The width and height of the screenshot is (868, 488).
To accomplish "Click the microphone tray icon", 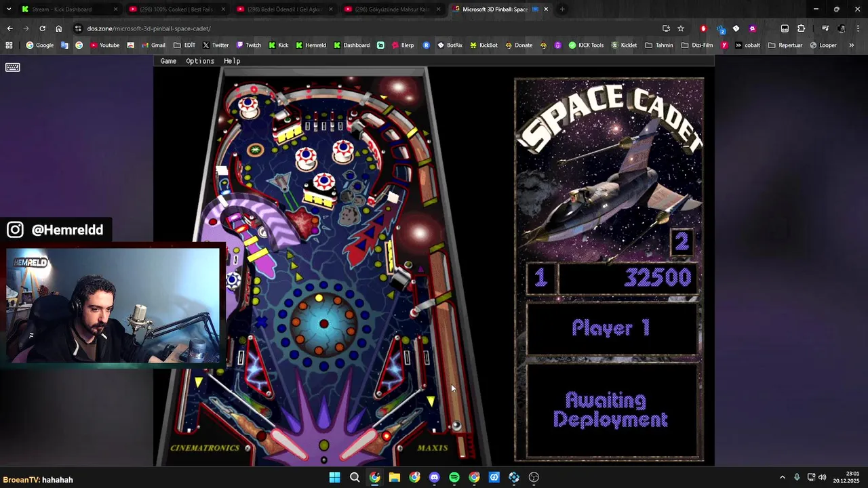I will pyautogui.click(x=797, y=477).
